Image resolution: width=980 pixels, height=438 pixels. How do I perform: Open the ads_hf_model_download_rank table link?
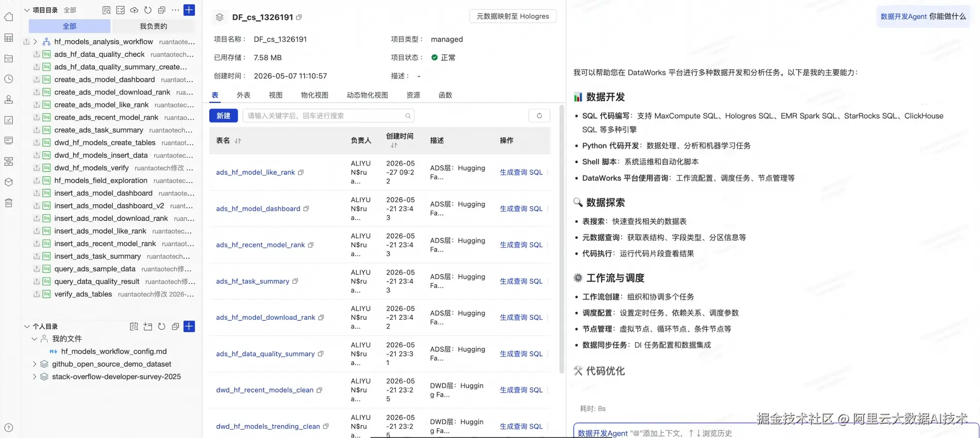[x=265, y=317]
